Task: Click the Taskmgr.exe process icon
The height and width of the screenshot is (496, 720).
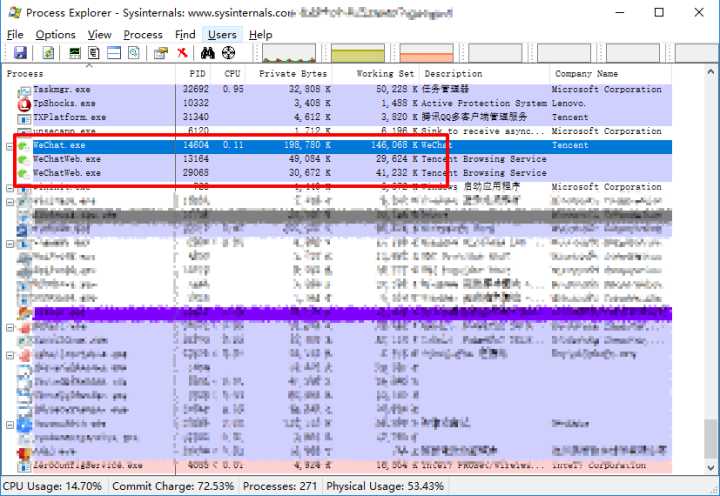Action: pyautogui.click(x=24, y=92)
